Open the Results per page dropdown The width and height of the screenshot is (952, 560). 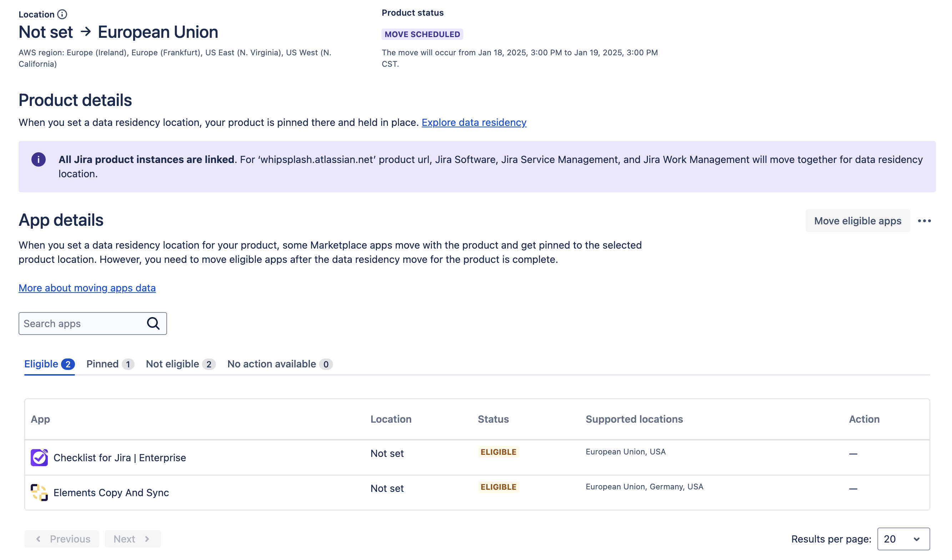(x=903, y=539)
